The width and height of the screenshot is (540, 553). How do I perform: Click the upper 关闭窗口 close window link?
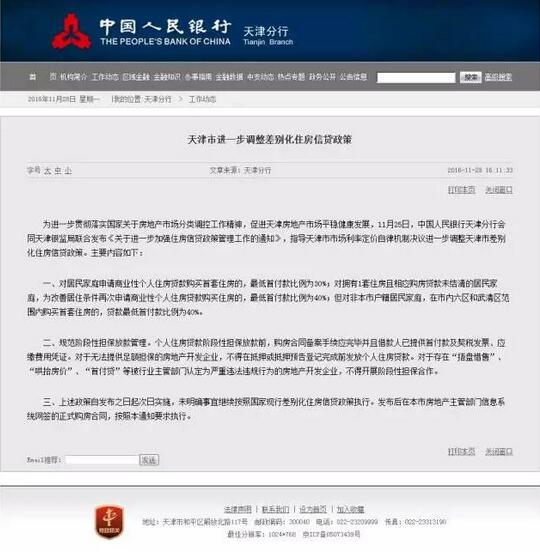pos(499,190)
